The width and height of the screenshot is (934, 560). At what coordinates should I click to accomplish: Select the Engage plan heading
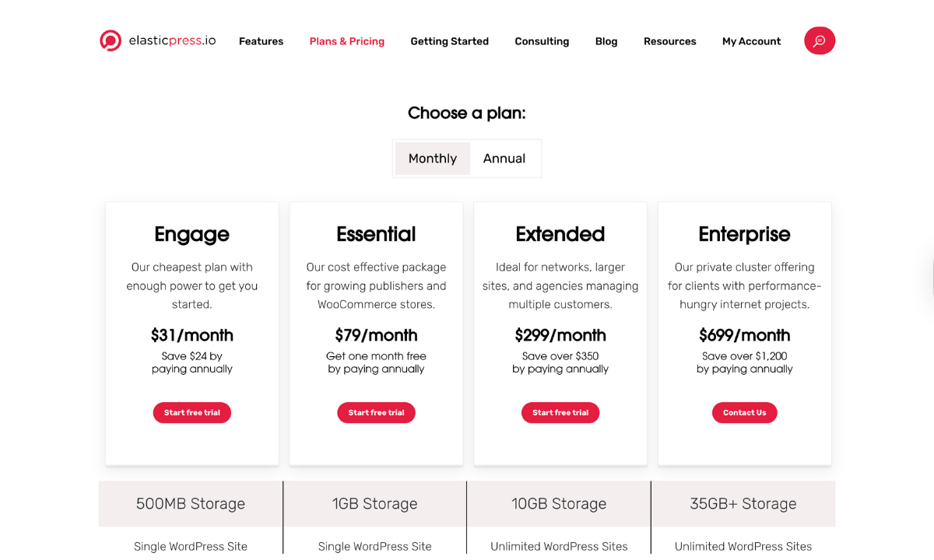192,234
